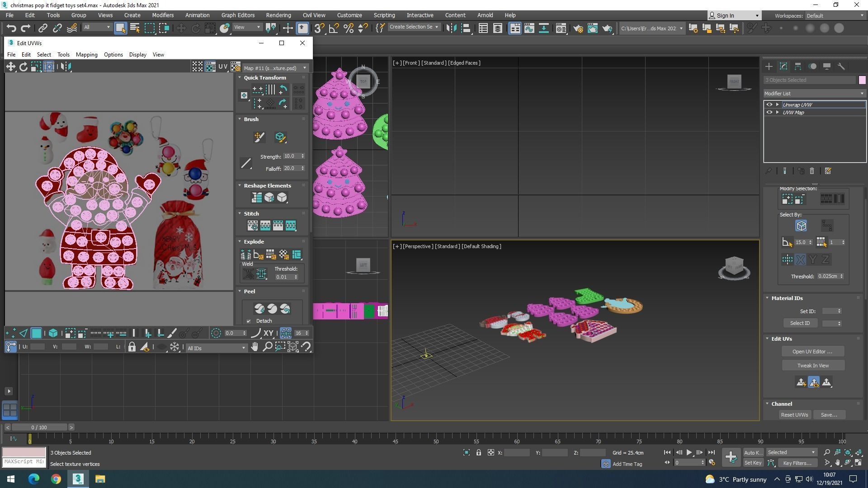Click the Undo arrow in main toolbar
Image resolution: width=868 pixels, height=488 pixels.
click(11, 28)
